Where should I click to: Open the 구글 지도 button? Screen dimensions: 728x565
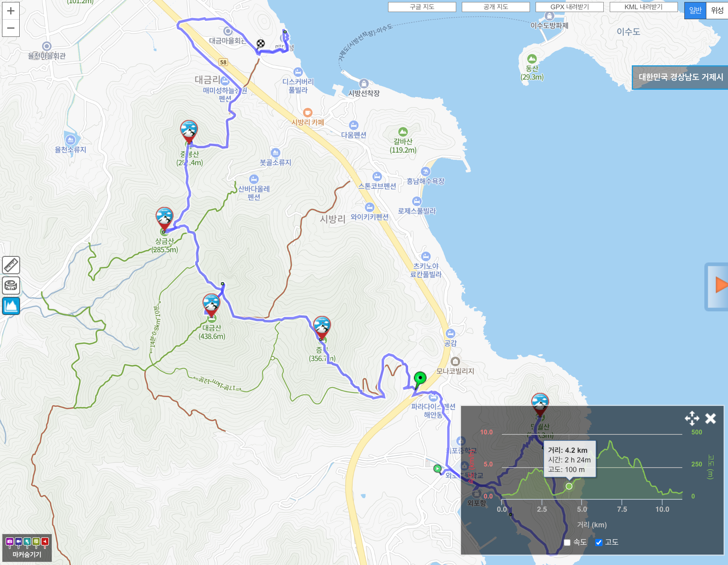pos(422,7)
